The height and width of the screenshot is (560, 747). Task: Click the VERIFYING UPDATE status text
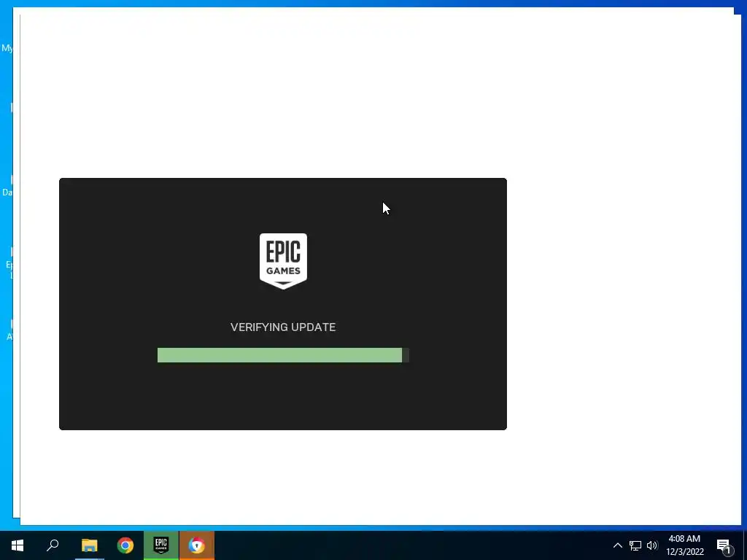pos(283,327)
